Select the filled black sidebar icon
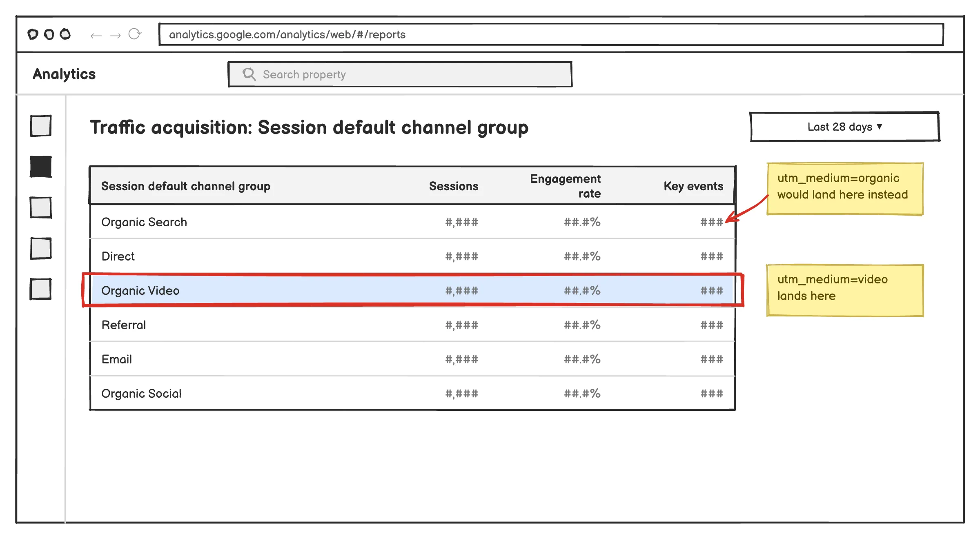This screenshot has width=980, height=539. tap(41, 167)
